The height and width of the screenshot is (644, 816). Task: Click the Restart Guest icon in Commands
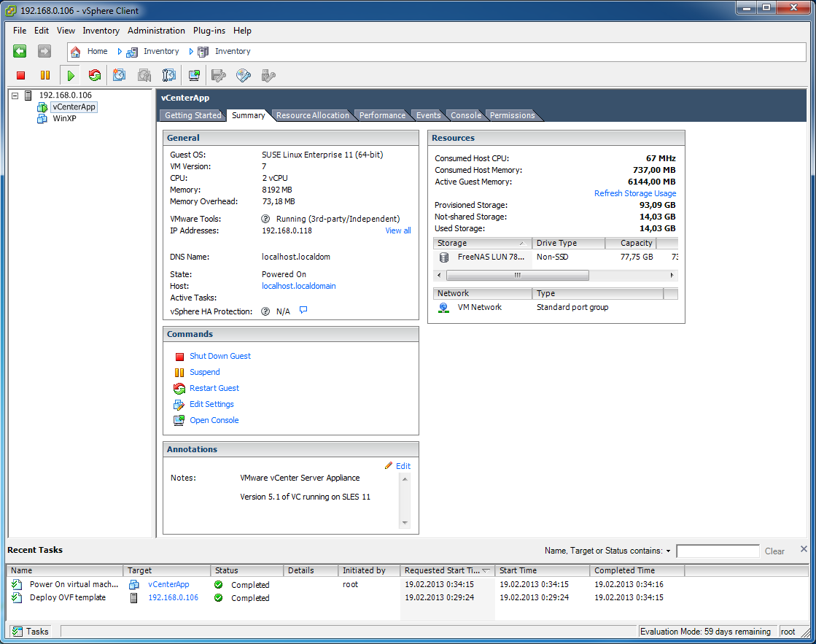point(179,389)
